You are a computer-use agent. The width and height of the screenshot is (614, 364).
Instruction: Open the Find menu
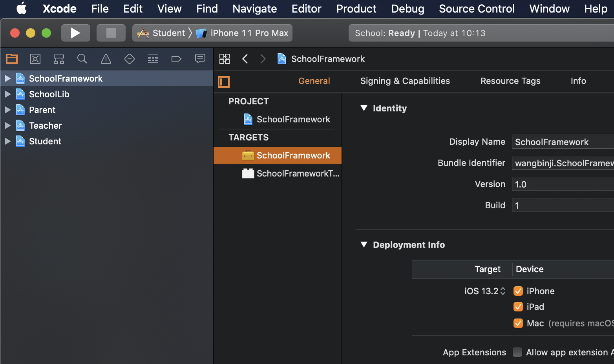207,9
